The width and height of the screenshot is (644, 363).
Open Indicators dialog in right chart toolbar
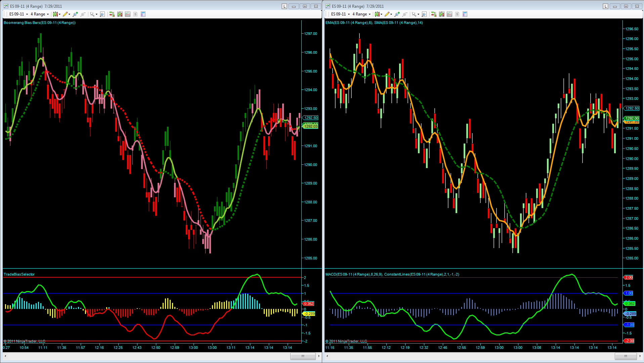(449, 14)
